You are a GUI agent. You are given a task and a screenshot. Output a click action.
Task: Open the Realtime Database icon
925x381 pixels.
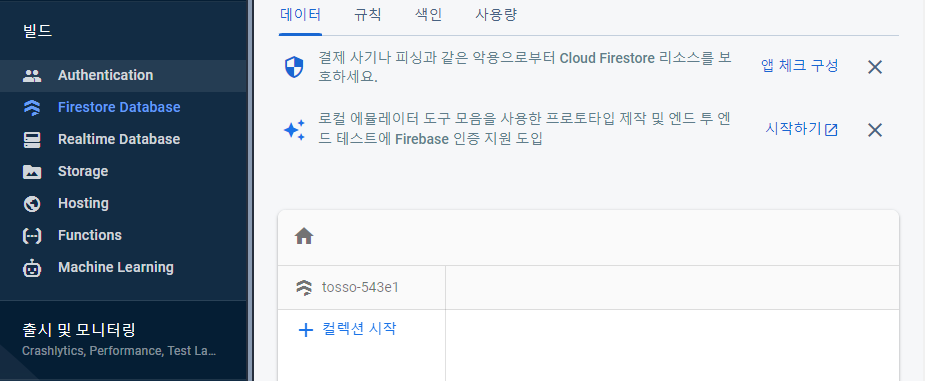[x=32, y=139]
